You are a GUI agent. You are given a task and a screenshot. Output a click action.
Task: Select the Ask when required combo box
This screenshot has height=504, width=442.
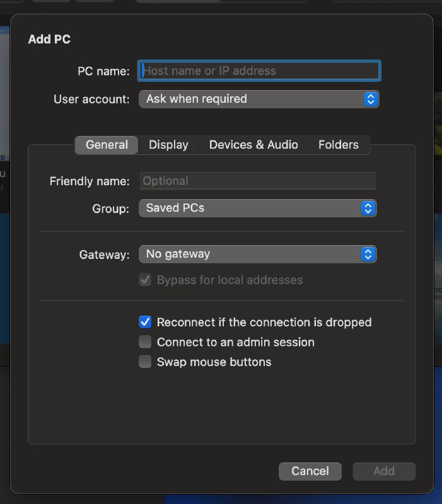pyautogui.click(x=259, y=99)
